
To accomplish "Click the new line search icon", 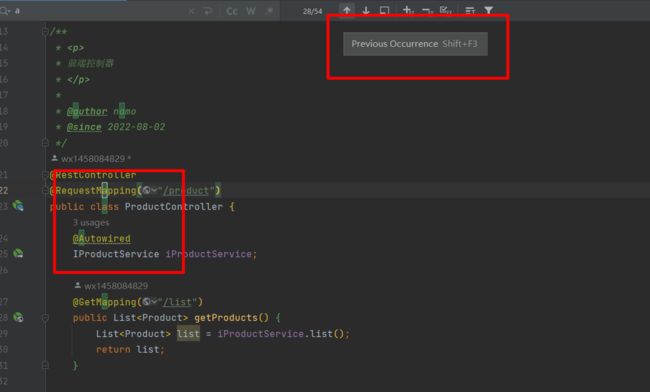I will click(x=208, y=11).
